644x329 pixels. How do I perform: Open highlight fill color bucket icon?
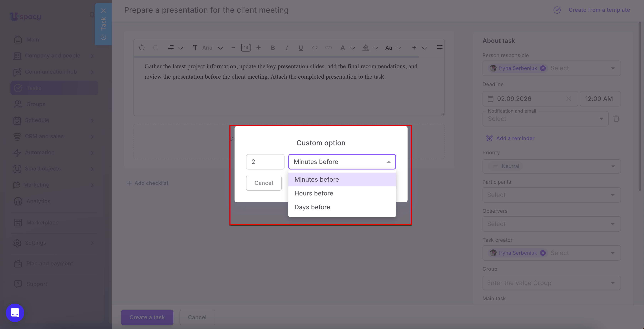pos(366,47)
